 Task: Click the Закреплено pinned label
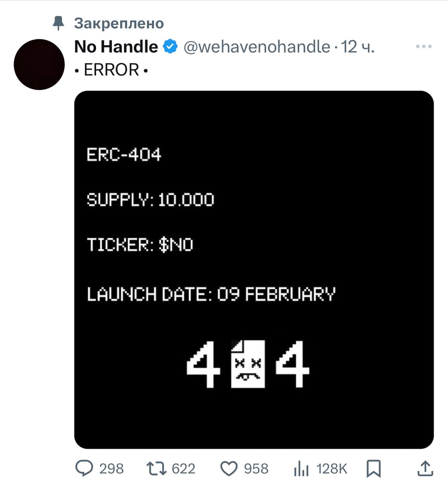[x=119, y=23]
